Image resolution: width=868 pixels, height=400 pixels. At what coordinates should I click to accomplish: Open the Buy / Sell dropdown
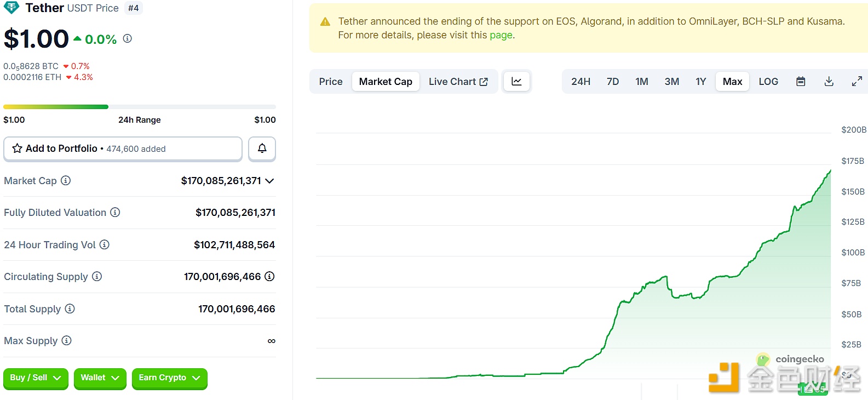coord(36,378)
